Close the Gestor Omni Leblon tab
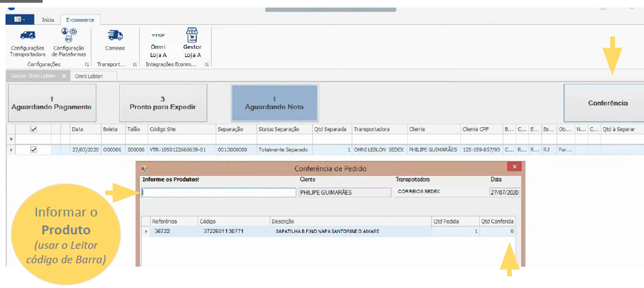Image resolution: width=644 pixels, height=288 pixels. coord(64,76)
